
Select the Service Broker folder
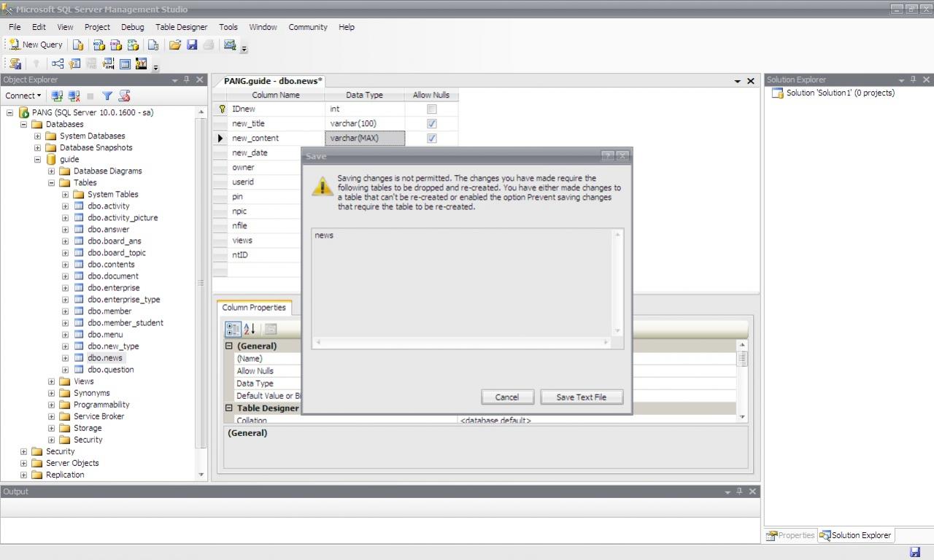click(x=99, y=416)
